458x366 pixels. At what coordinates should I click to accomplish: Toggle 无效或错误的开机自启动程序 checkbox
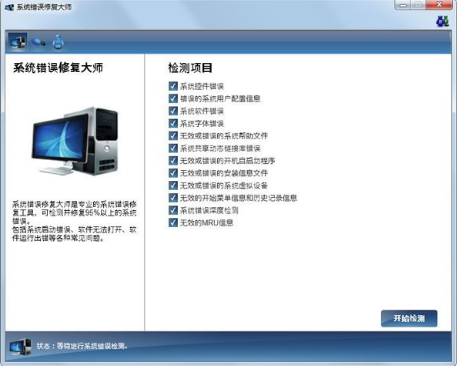(173, 160)
